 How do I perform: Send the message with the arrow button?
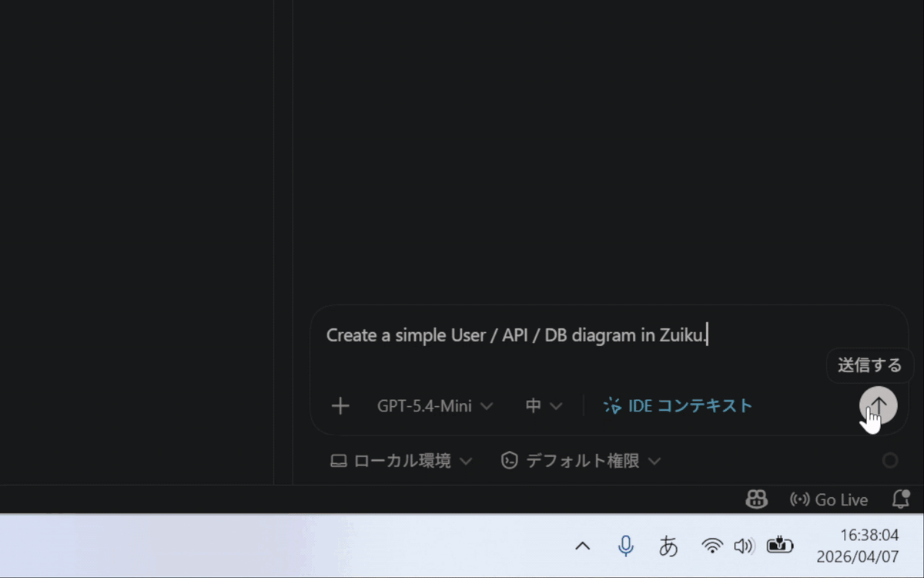pos(878,405)
